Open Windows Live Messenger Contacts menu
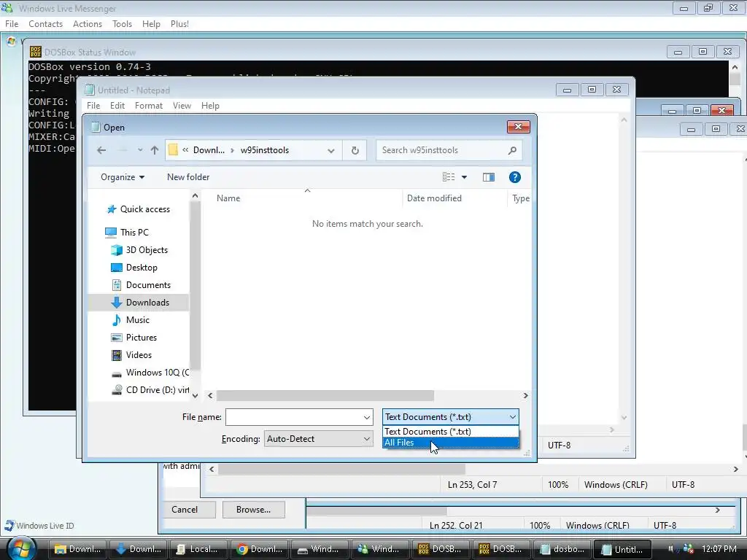Viewport: 747px width, 560px height. [46, 24]
